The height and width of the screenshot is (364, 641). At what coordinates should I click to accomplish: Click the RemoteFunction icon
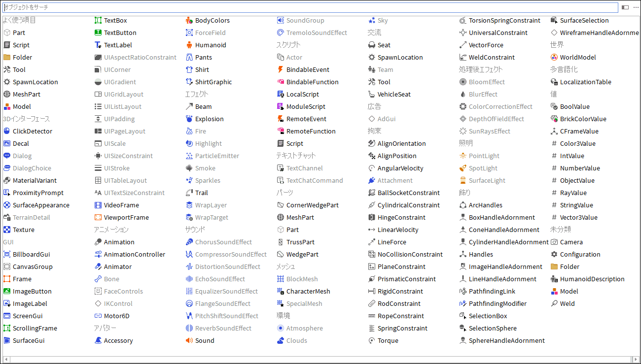click(281, 131)
